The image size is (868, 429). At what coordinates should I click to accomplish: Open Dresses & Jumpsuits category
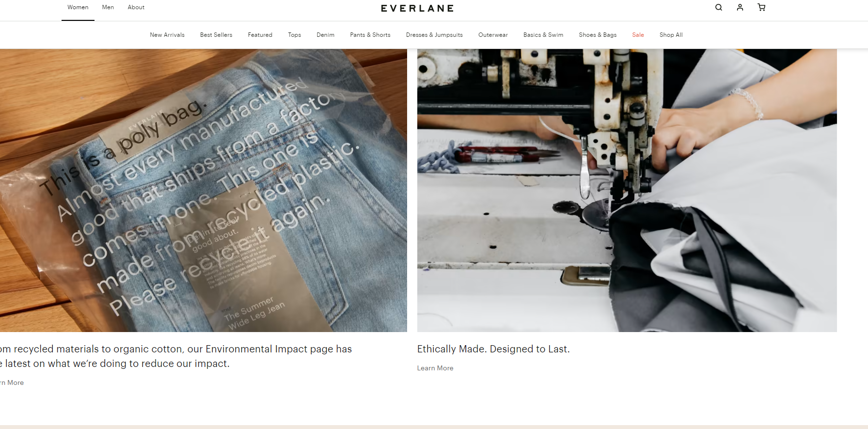(434, 35)
